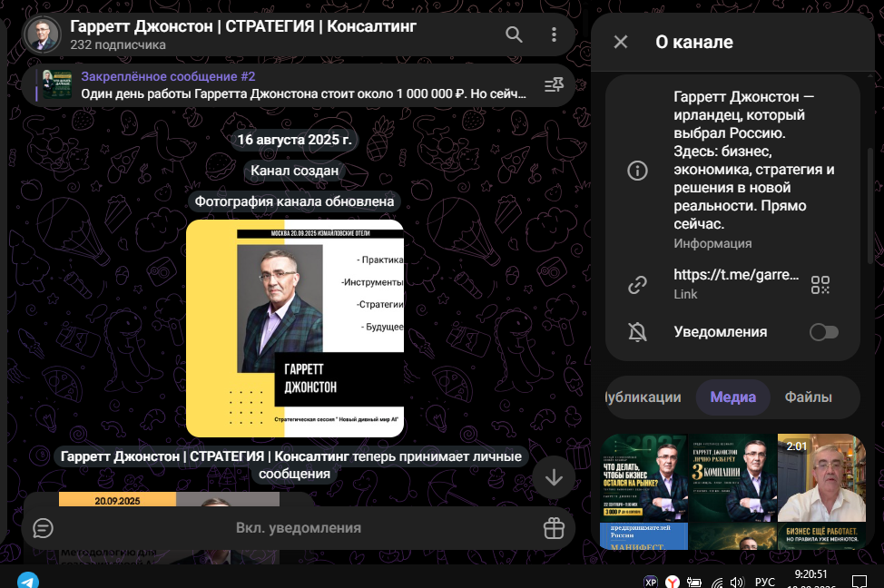The image size is (884, 588).
Task: Open the partially visible 20.09.2025 post image
Action: (x=169, y=499)
